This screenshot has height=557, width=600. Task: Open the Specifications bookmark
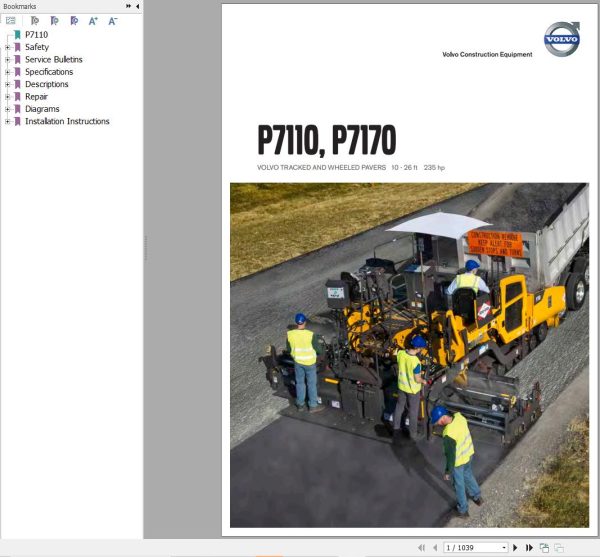point(49,72)
